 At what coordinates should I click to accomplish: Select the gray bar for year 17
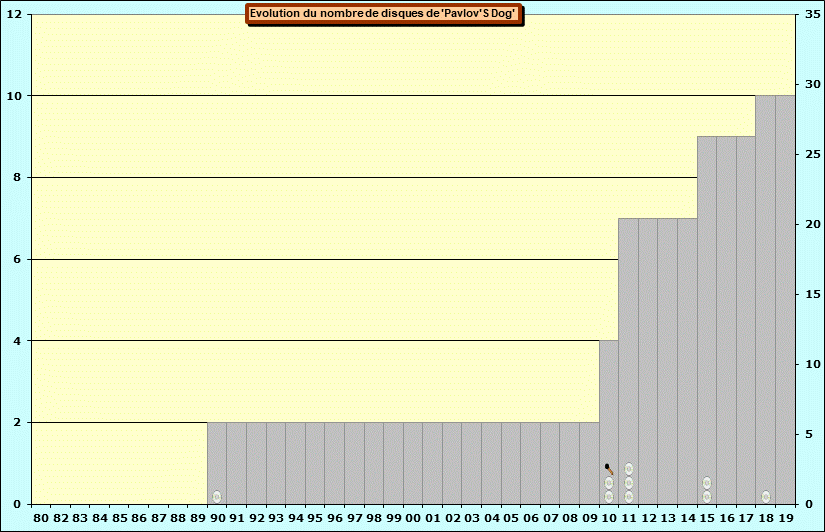point(746,320)
